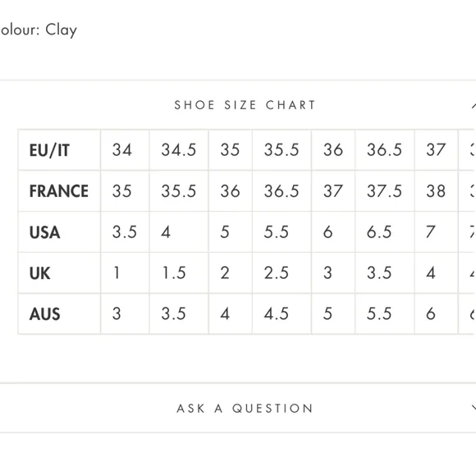Click the France size 38 cell
Viewport: 476px width, 476px height.
click(437, 191)
